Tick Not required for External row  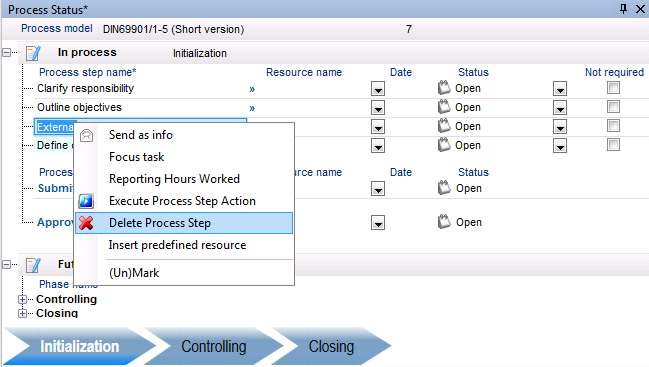pos(613,126)
